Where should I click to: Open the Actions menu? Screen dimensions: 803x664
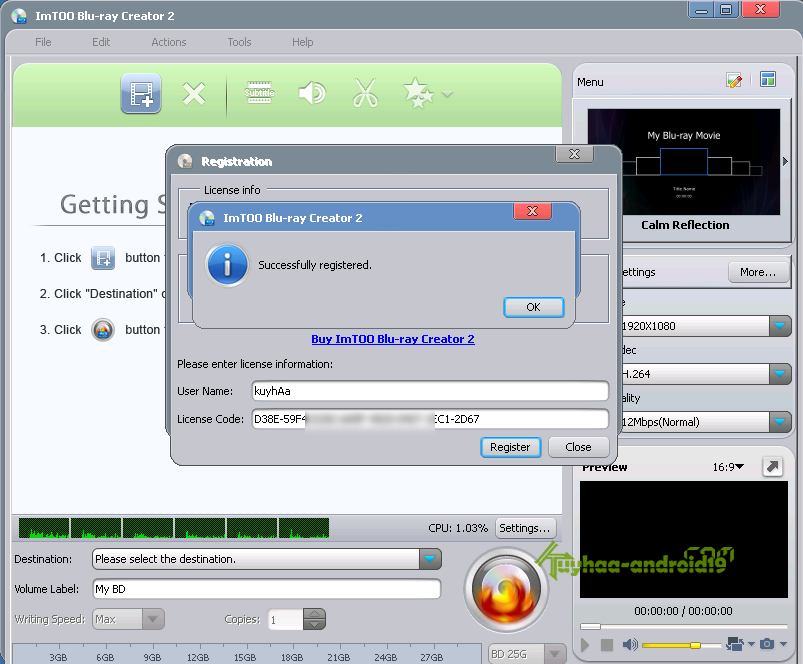click(168, 42)
